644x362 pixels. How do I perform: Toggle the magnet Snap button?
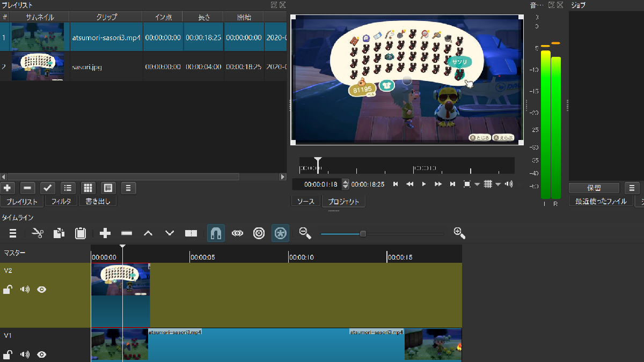pyautogui.click(x=216, y=233)
